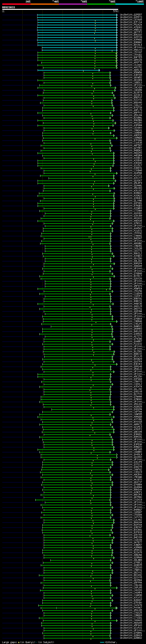Image resolution: width=146 pixels, height=644 pixels.
Task: Click the =100char. scale legend
Action: coord(108,642)
